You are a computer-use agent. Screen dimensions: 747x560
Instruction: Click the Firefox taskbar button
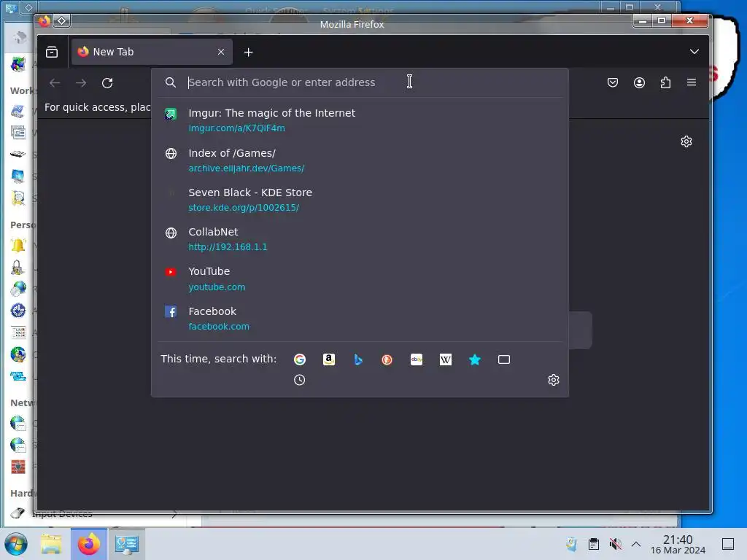point(89,544)
